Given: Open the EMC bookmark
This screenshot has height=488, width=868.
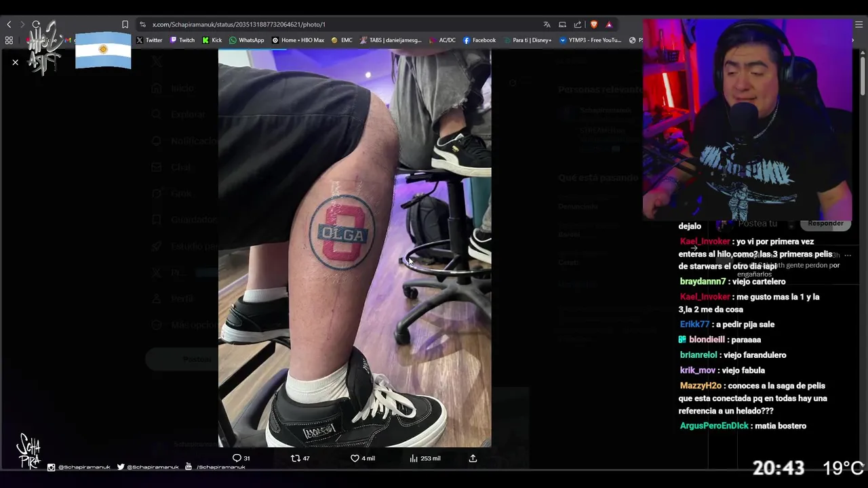Looking at the screenshot, I should tap(342, 40).
